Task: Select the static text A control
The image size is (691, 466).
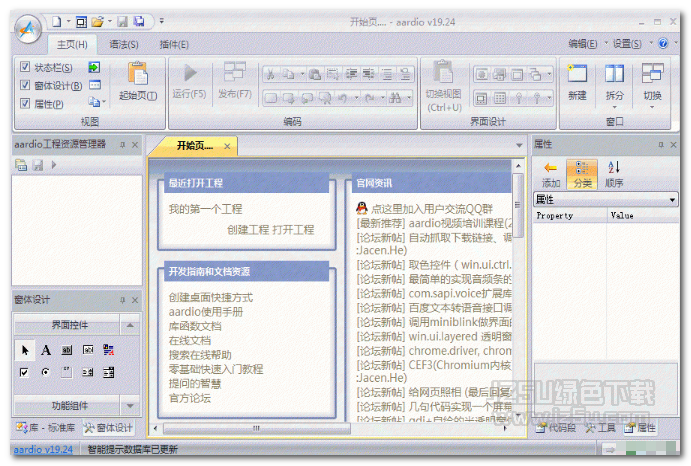Action: point(45,350)
